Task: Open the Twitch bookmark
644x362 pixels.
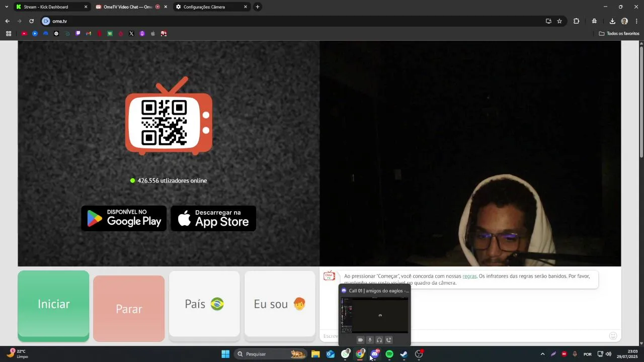Action: click(x=77, y=34)
